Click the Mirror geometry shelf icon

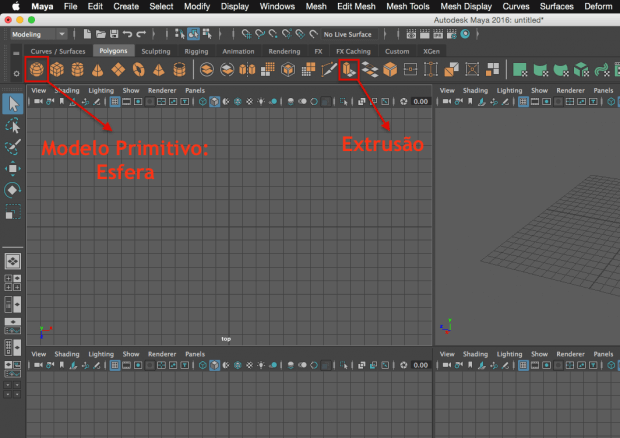point(248,70)
